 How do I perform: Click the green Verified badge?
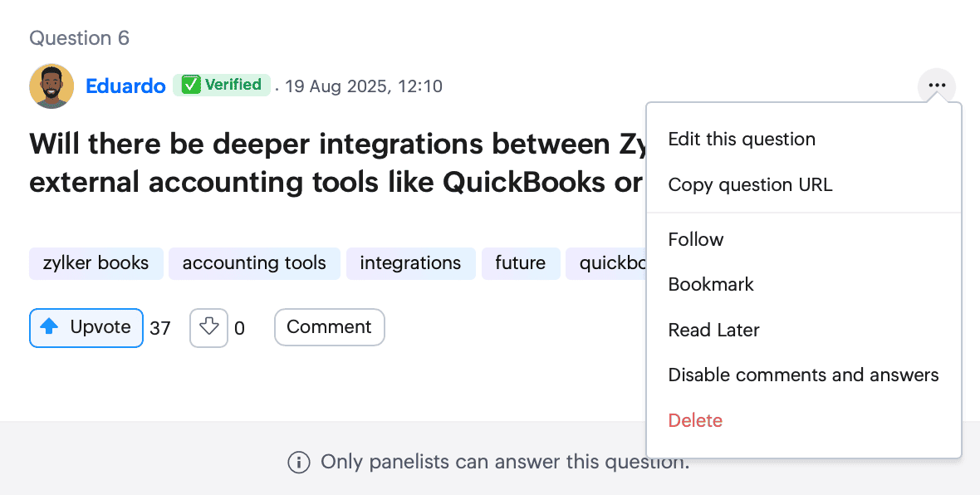tap(222, 85)
